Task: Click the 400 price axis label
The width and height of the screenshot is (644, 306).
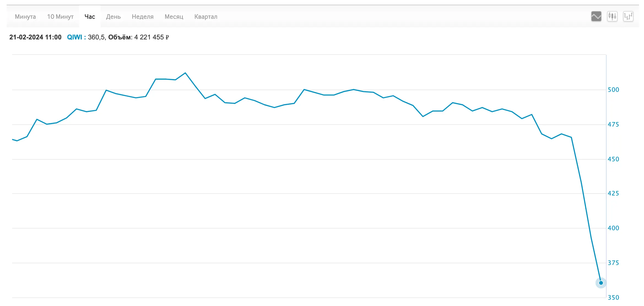Action: (x=613, y=228)
